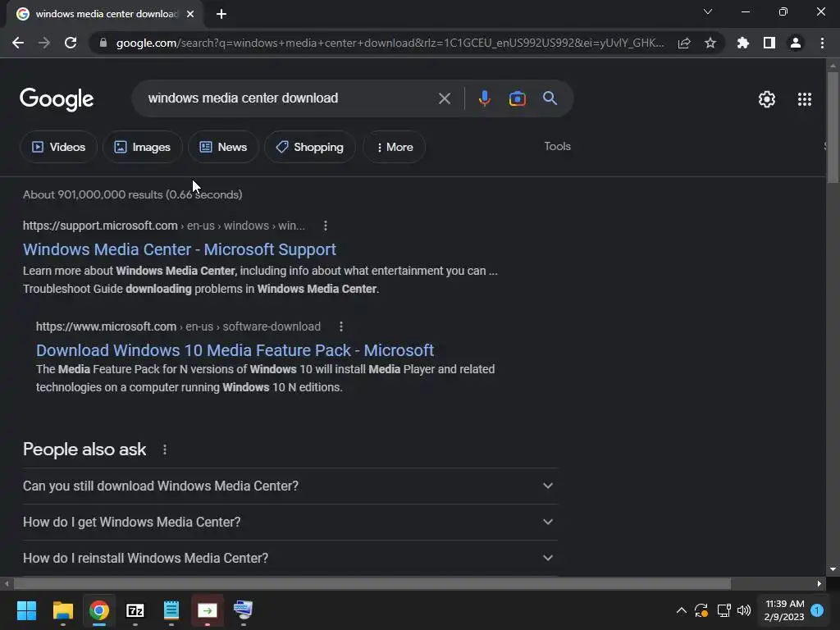Switch to News results

click(223, 147)
